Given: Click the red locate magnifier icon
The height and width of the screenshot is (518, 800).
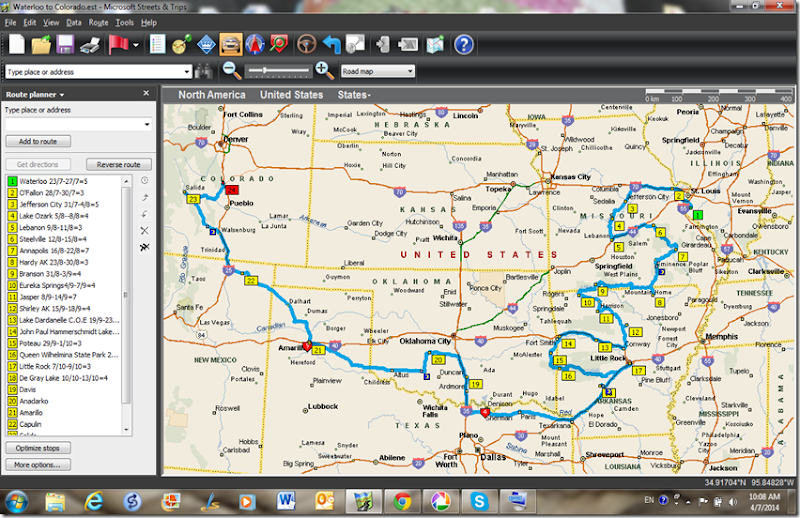Looking at the screenshot, I should 279,44.
